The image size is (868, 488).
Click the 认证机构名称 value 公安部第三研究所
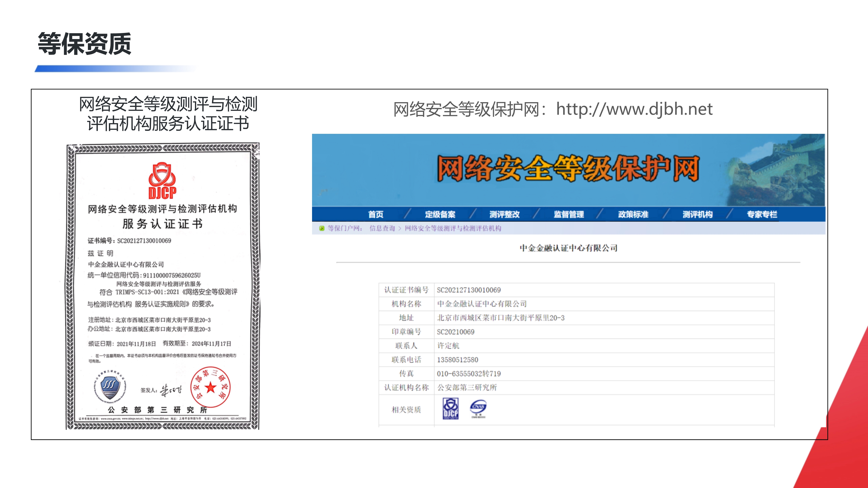(467, 388)
